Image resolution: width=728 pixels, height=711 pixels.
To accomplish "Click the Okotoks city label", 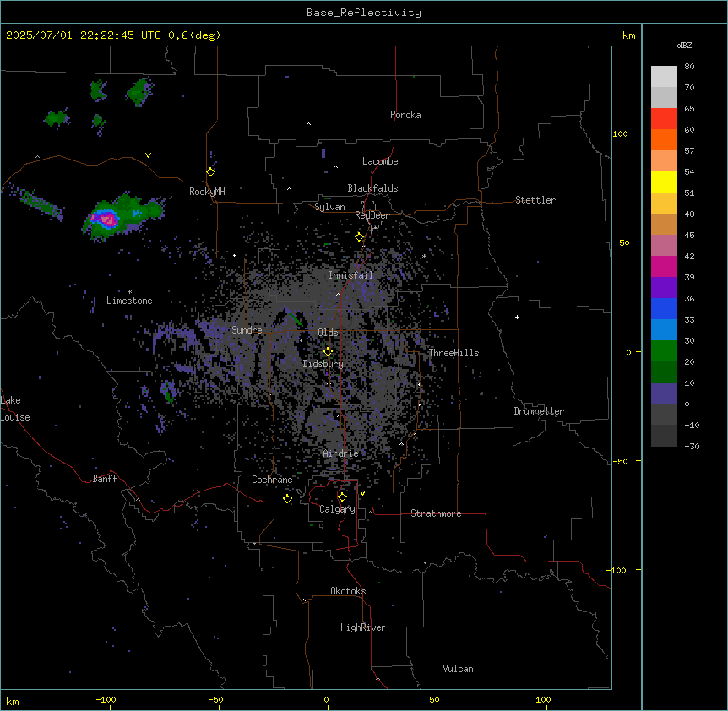I will click(x=348, y=591).
